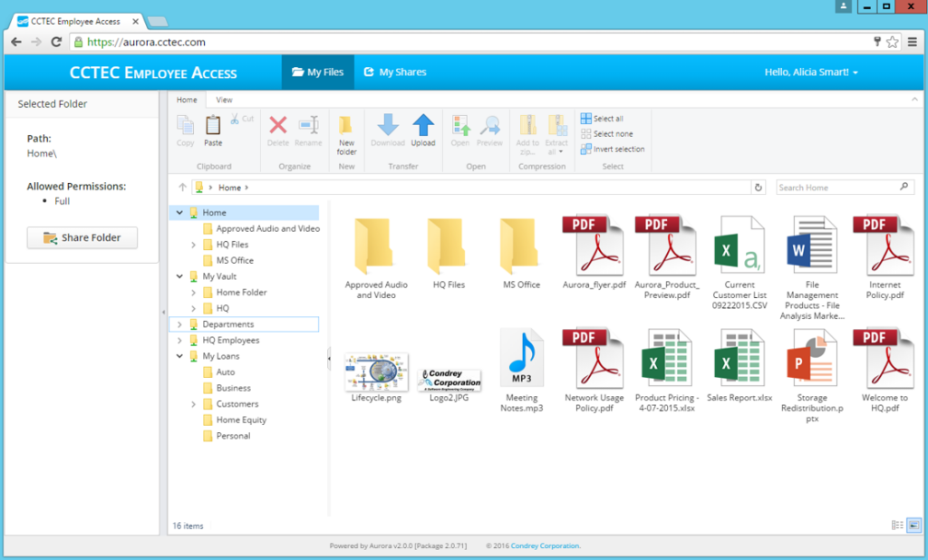Click the Search Home input field
The image size is (928, 560).
pos(836,188)
